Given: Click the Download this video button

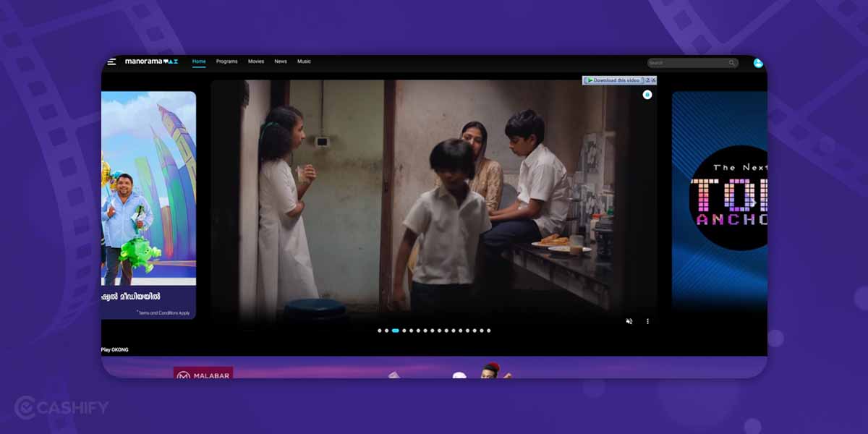Looking at the screenshot, I should click(x=613, y=80).
